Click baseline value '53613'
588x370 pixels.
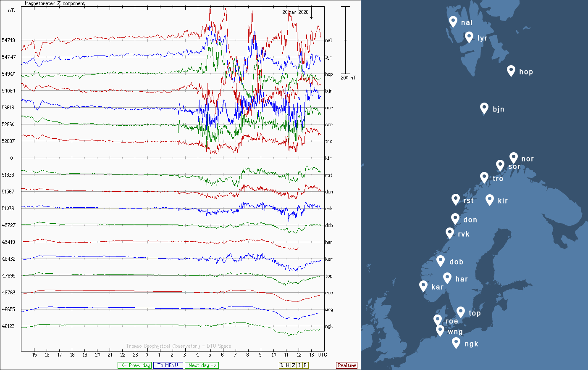click(x=8, y=108)
